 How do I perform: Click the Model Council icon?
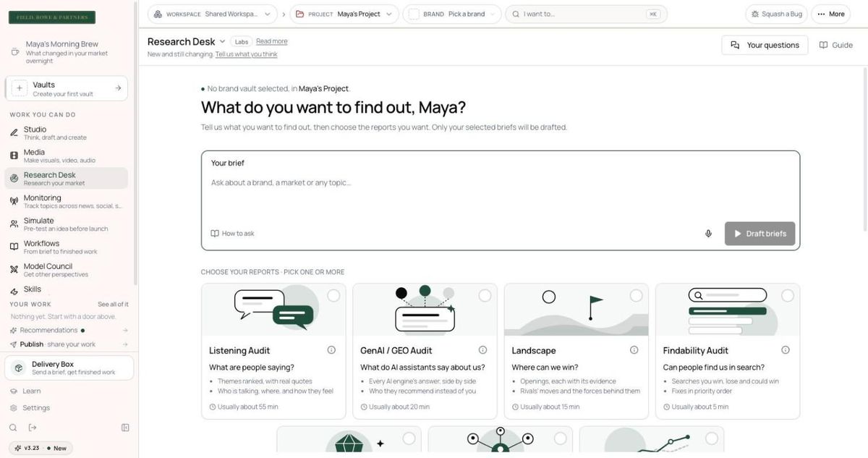tap(14, 269)
